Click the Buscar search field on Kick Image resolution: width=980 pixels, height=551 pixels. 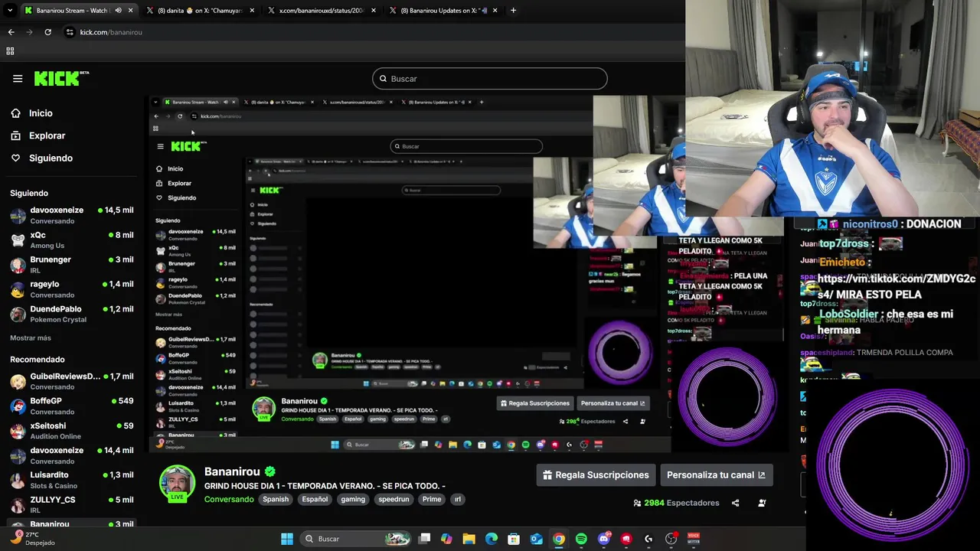click(490, 79)
